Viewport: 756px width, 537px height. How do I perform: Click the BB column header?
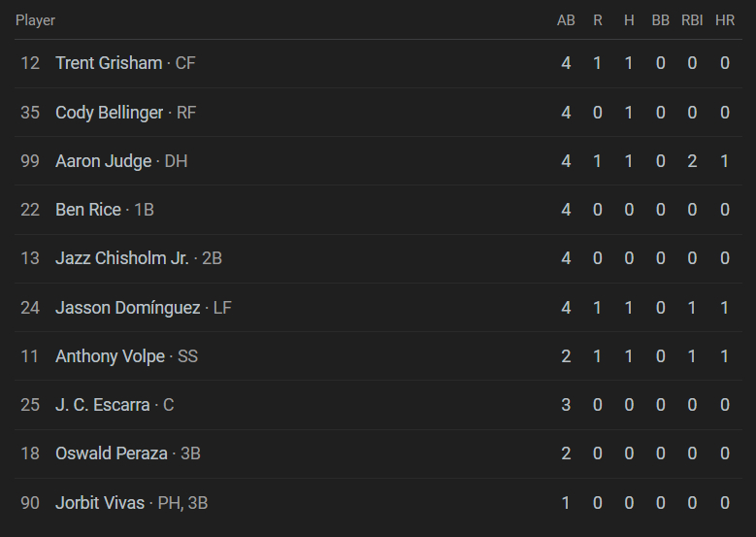660,20
